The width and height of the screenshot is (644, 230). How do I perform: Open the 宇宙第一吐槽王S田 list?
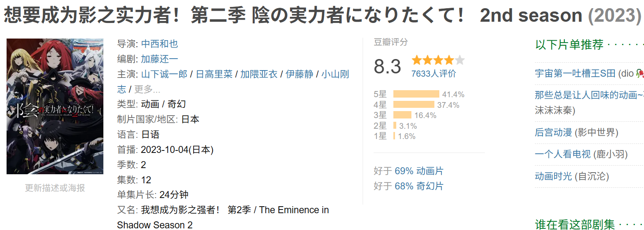coord(575,73)
